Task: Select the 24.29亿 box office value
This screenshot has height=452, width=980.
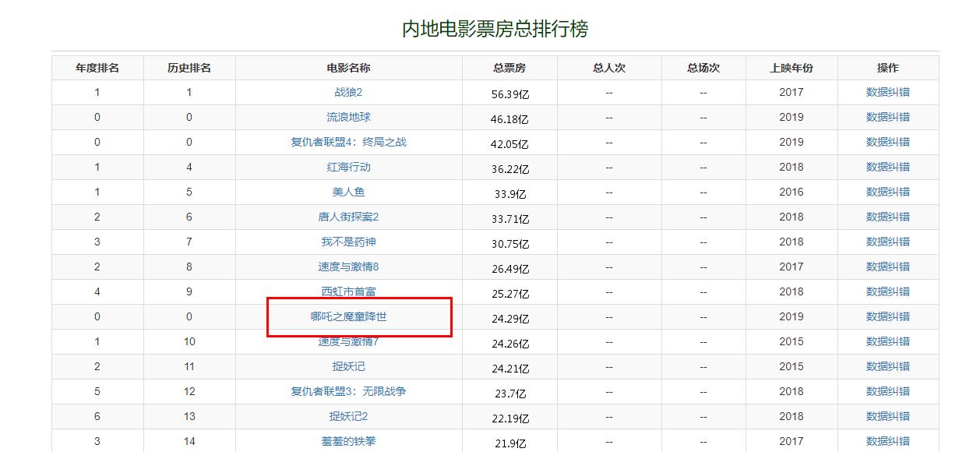Action: tap(510, 319)
